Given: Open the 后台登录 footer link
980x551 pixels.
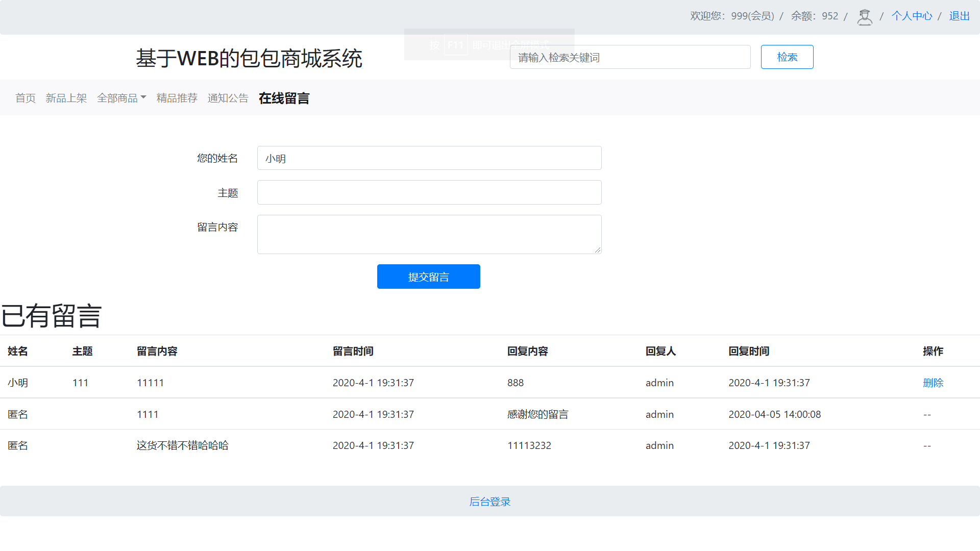Looking at the screenshot, I should point(490,502).
